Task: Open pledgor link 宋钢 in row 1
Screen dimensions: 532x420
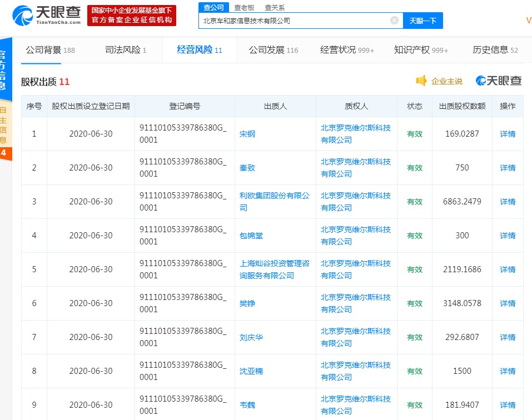Action: click(x=247, y=134)
